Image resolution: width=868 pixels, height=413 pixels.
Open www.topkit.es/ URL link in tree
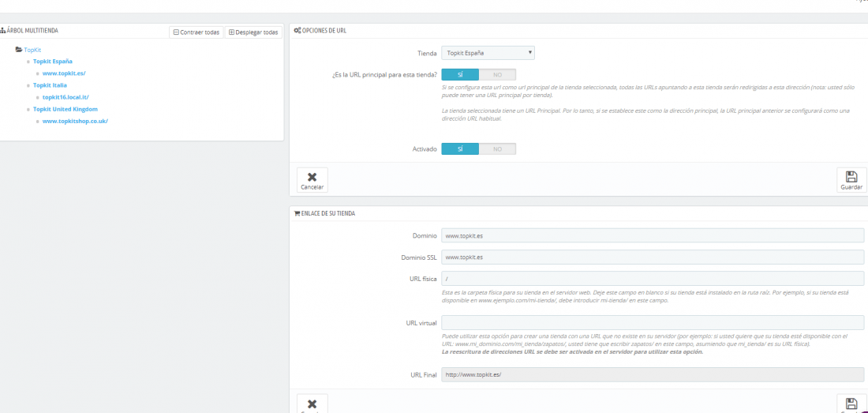pos(64,73)
